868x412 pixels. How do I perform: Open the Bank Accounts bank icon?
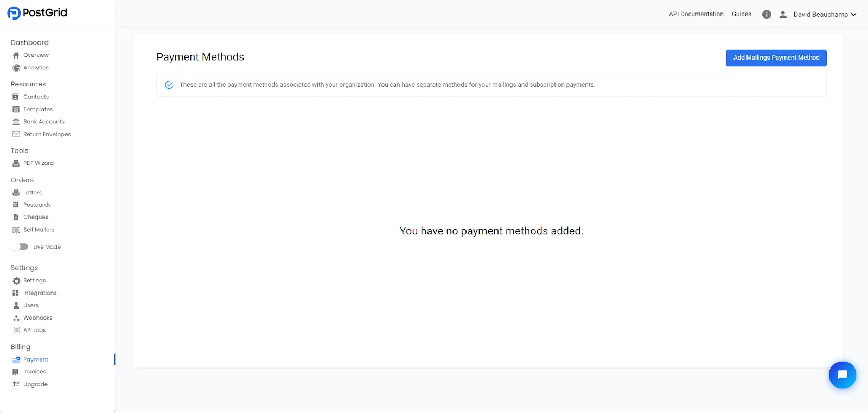(16, 122)
